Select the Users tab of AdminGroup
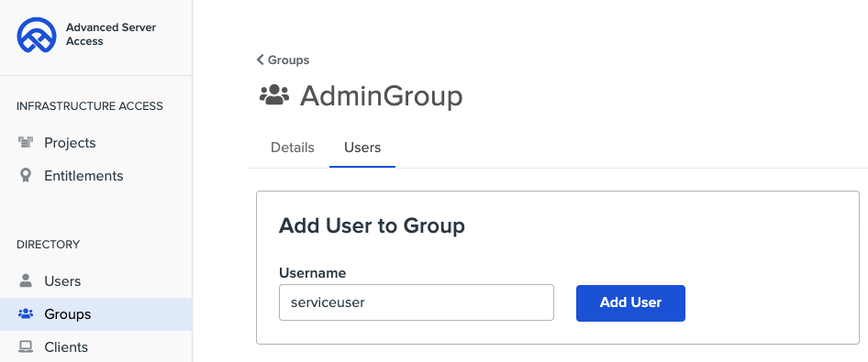The width and height of the screenshot is (868, 362). point(362,148)
